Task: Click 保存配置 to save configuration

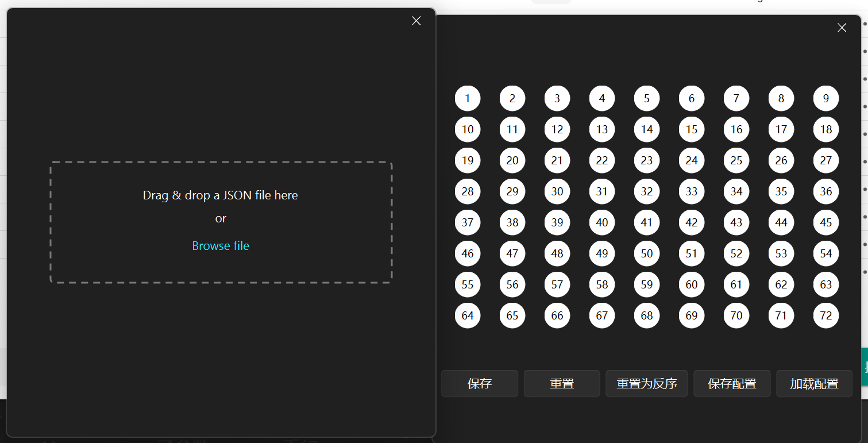Action: point(731,384)
